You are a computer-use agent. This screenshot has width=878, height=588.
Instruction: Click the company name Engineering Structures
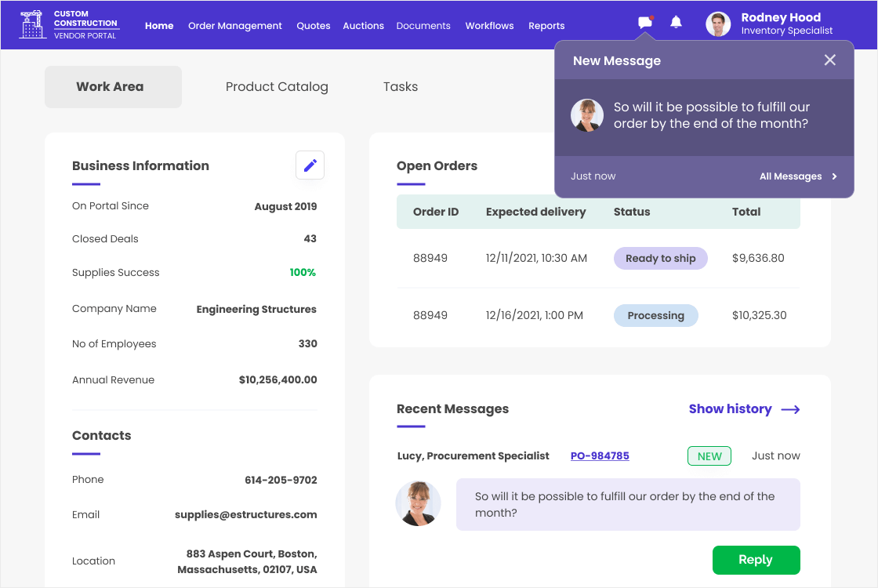[x=256, y=309]
